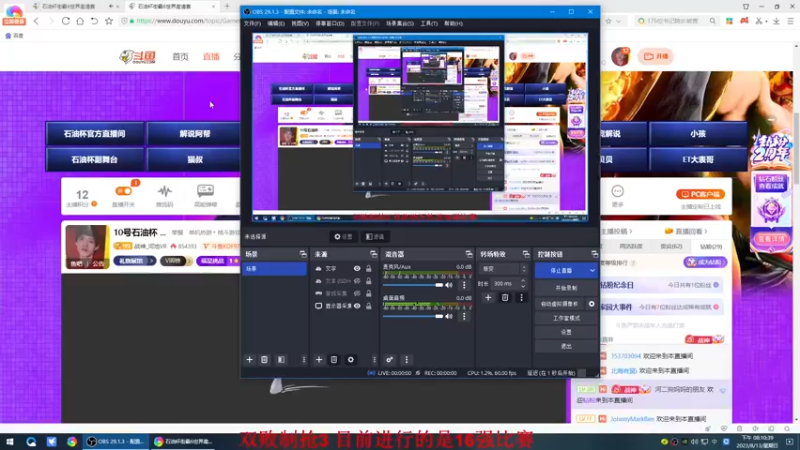Delete the selected scene with the trash icon
Image resolution: width=800 pixels, height=450 pixels.
pos(264,360)
